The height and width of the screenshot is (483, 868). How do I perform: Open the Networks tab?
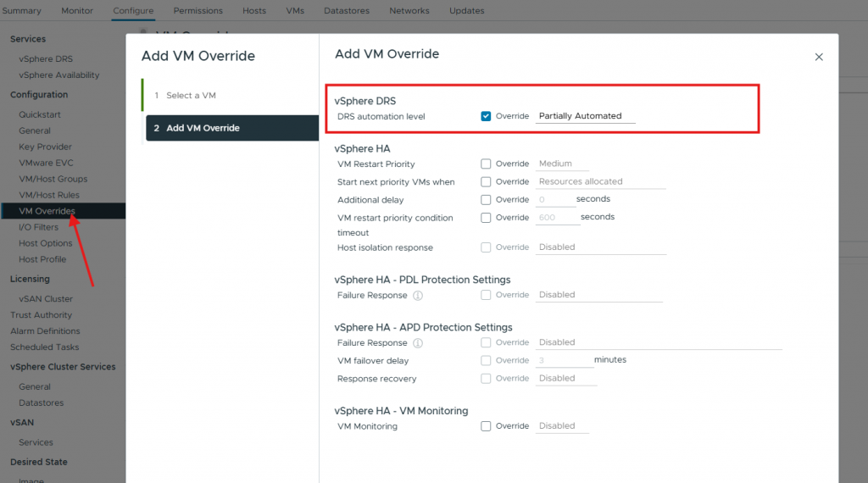409,10
